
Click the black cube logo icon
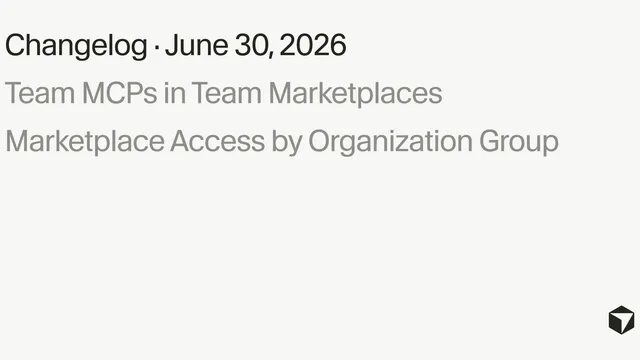pyautogui.click(x=621, y=320)
